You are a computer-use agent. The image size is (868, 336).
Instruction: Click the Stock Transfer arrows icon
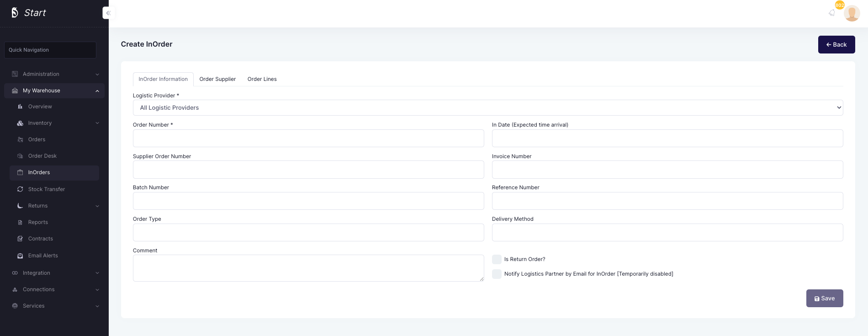[20, 189]
